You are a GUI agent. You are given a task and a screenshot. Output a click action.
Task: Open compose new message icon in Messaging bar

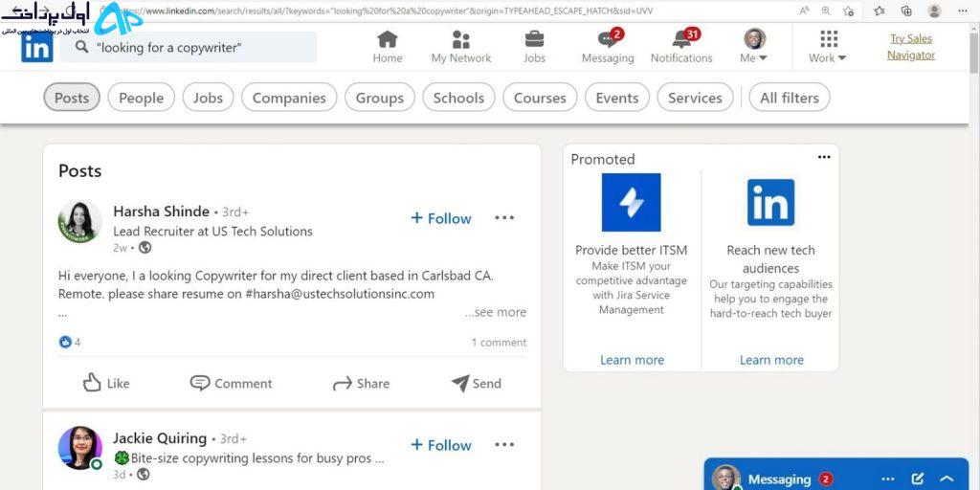pyautogui.click(x=917, y=479)
